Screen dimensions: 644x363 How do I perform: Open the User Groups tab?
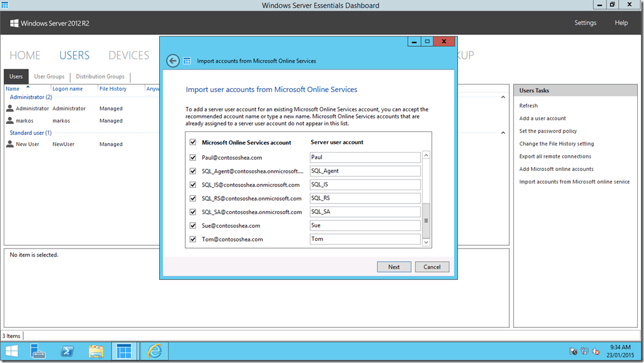(x=49, y=76)
